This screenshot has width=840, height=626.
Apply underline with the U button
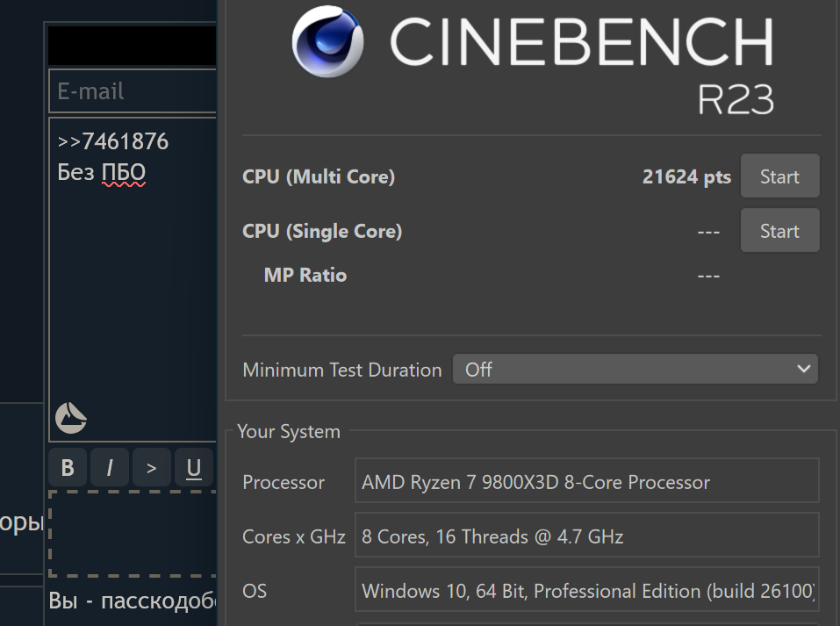tap(193, 467)
